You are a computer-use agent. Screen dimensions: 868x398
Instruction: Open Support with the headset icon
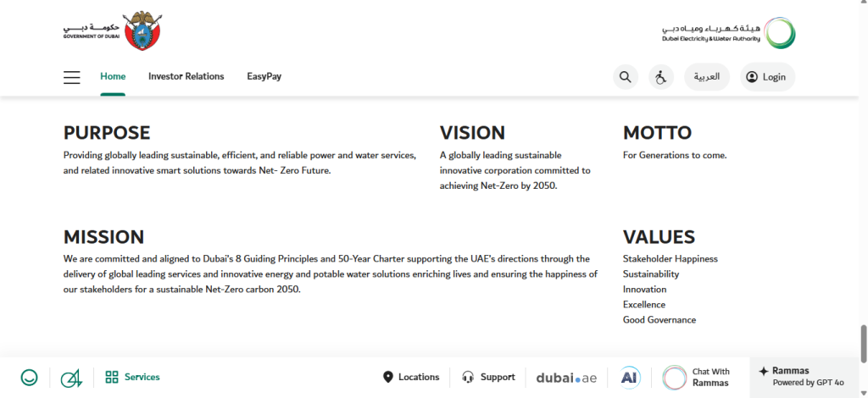(x=488, y=378)
